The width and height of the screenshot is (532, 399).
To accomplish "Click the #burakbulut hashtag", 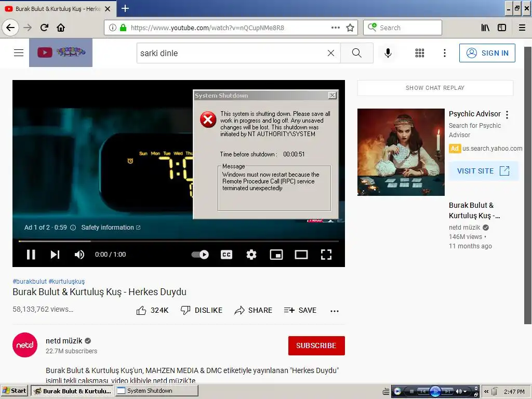I will coord(30,281).
